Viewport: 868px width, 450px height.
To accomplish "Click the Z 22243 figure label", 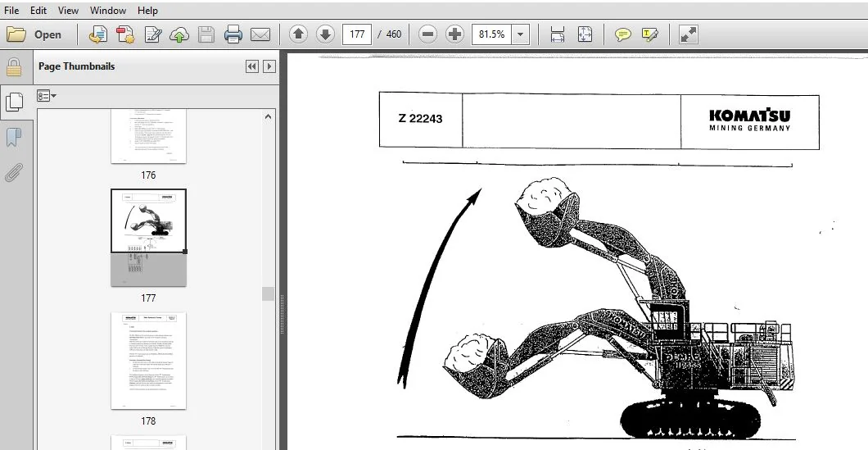I will pos(420,119).
